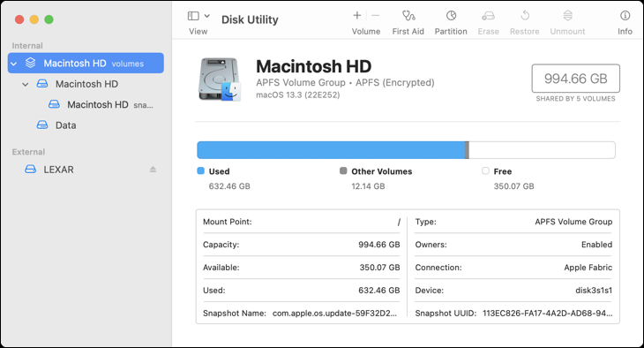
Task: Click the Type value APFS Volume Group
Action: coord(573,222)
